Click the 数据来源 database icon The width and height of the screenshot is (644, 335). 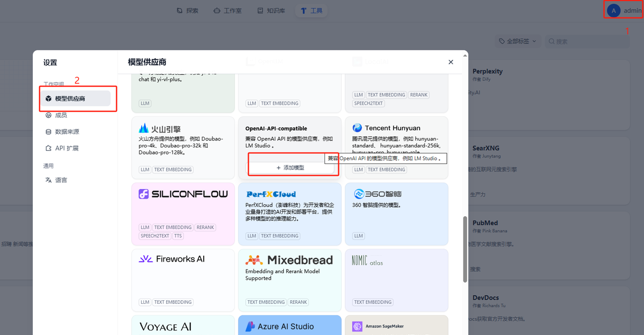(48, 132)
